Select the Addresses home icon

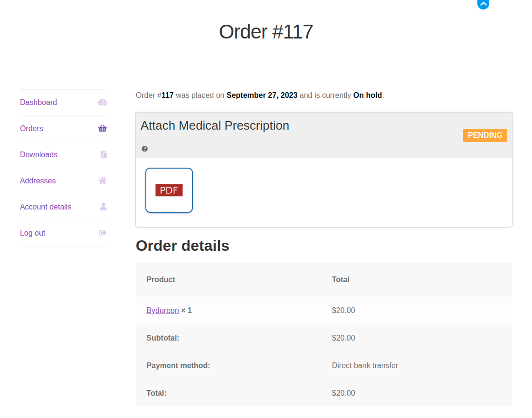point(102,180)
